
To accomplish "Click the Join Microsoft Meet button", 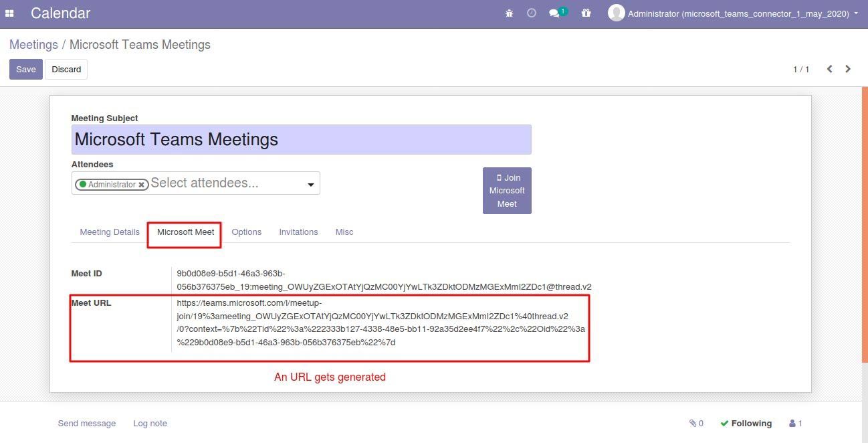I will pyautogui.click(x=507, y=191).
